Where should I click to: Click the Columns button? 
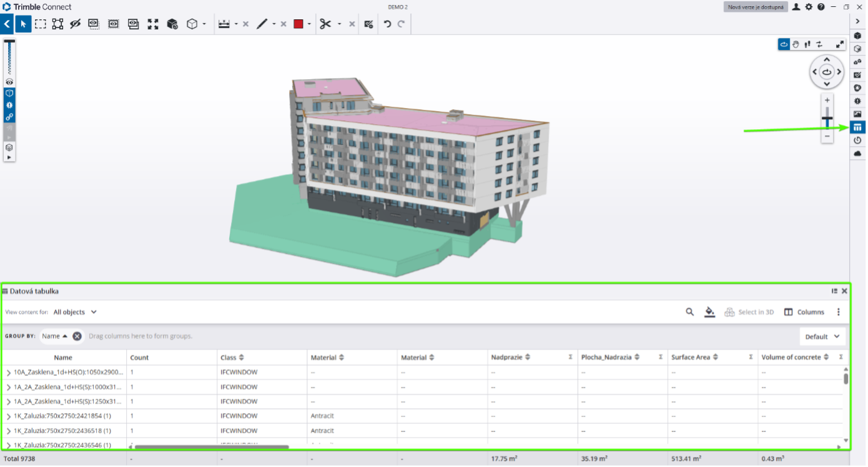point(804,312)
